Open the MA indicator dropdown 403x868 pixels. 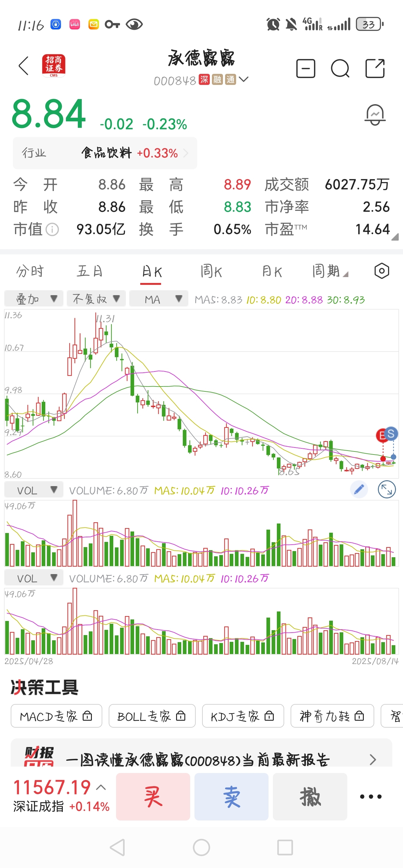coord(159,299)
